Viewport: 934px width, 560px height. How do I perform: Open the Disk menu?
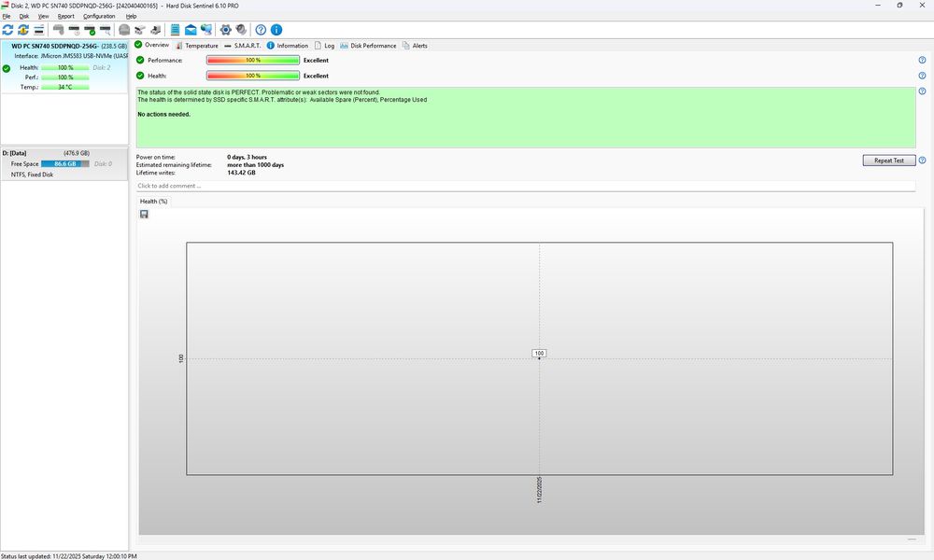tap(24, 16)
